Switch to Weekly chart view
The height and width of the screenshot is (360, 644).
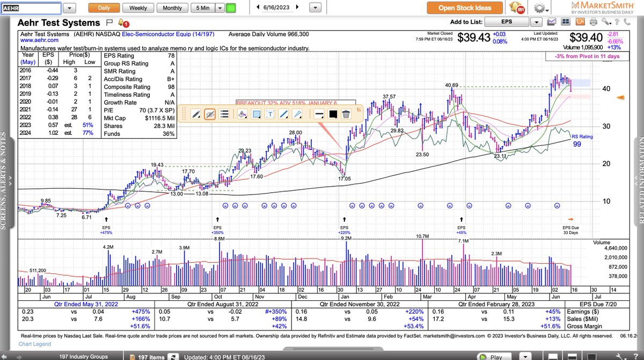point(138,8)
